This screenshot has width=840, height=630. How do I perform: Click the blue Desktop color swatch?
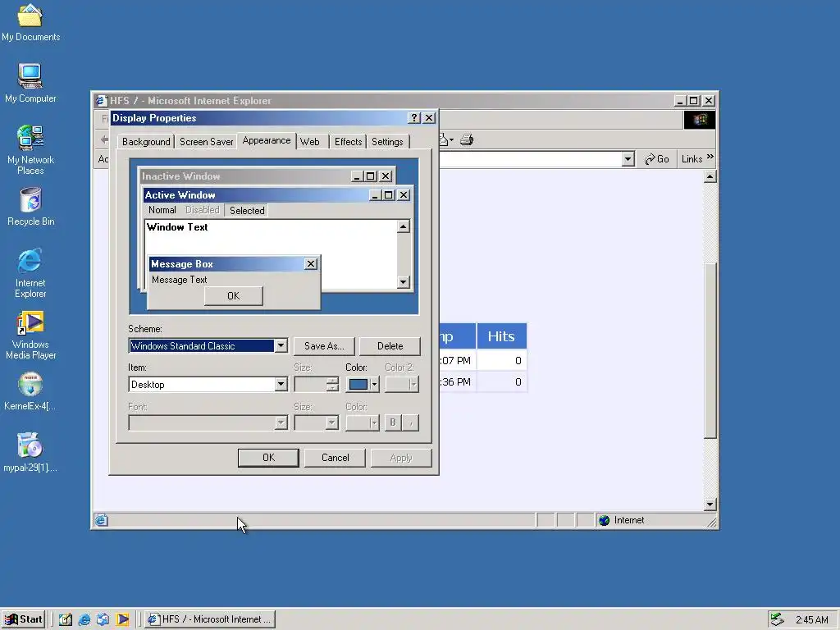pyautogui.click(x=358, y=385)
